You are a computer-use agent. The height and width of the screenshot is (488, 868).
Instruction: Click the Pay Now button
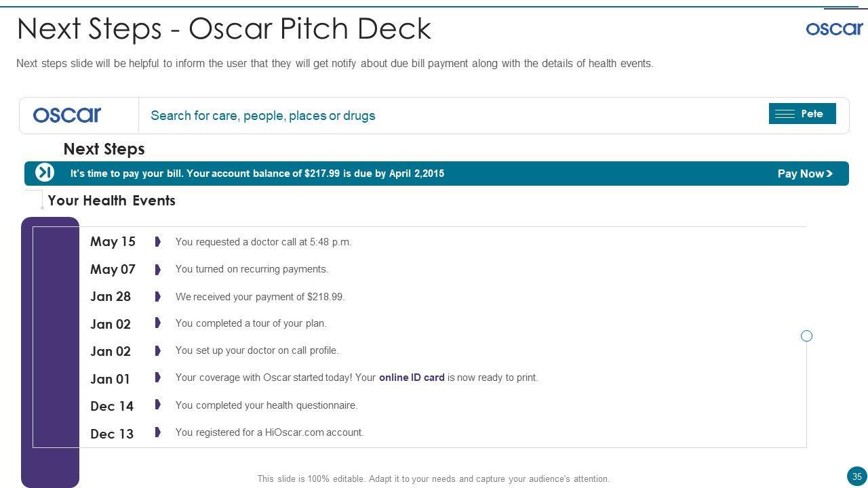[x=805, y=174]
